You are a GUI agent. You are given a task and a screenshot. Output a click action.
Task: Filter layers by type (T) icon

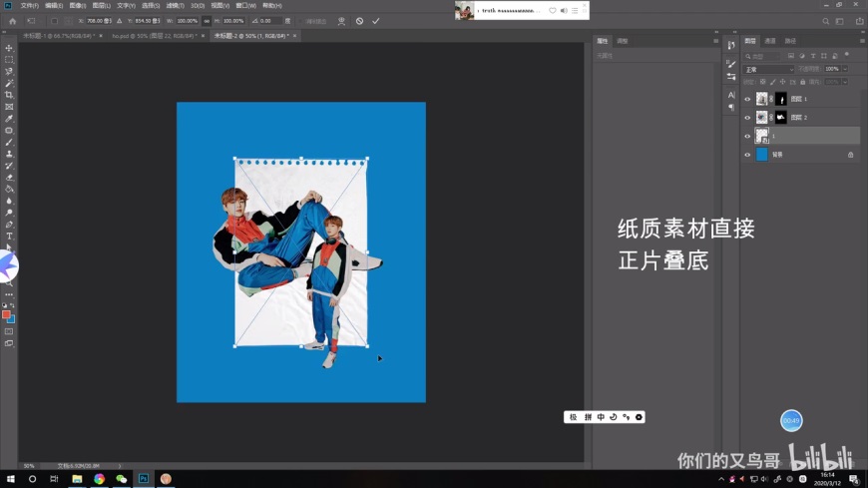point(813,56)
